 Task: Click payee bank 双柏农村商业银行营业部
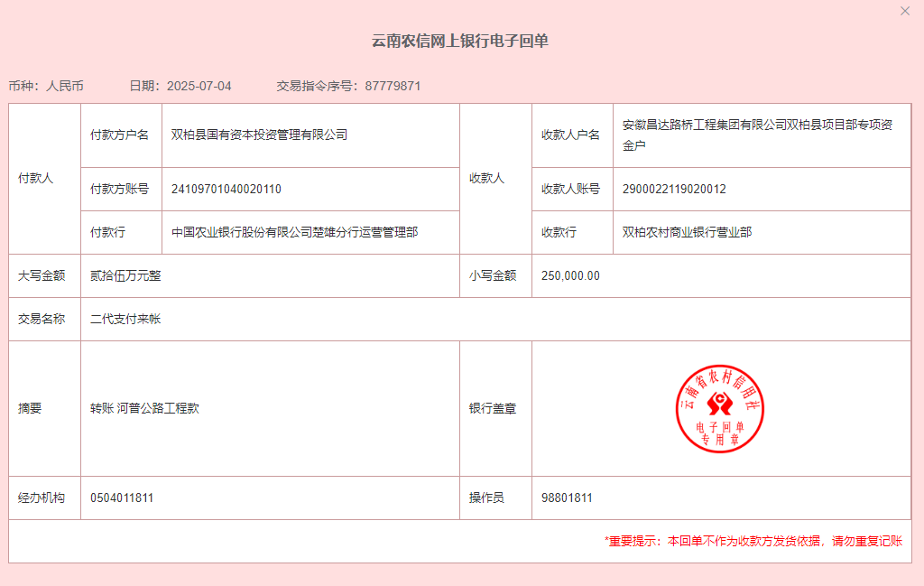[687, 232]
